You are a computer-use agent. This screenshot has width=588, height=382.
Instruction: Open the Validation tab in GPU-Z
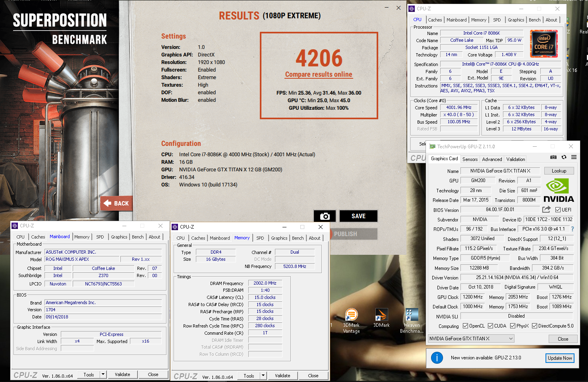(516, 159)
